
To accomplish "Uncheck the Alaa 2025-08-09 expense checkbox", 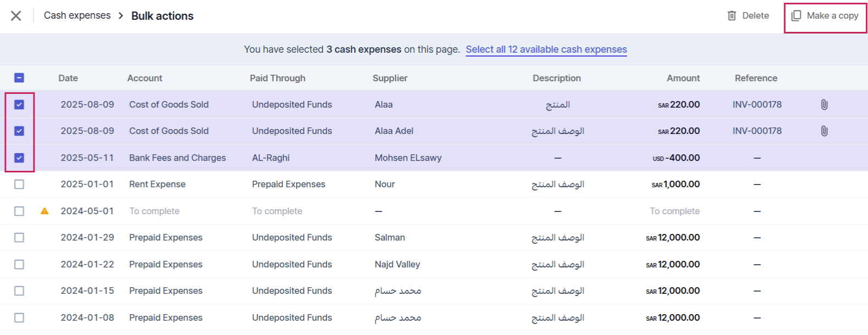I will (x=19, y=104).
